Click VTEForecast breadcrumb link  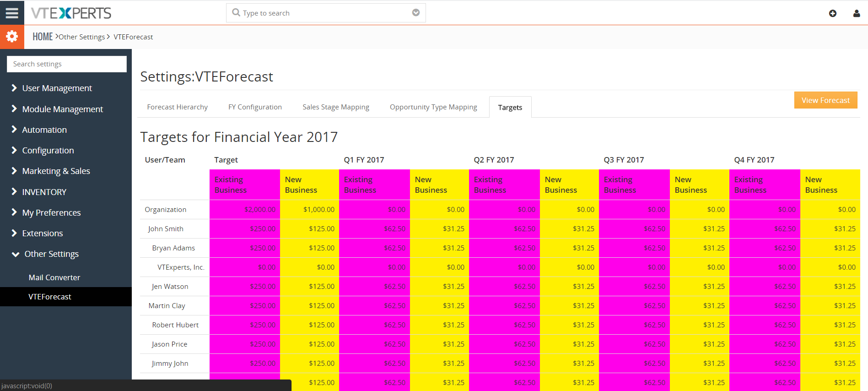pos(133,37)
